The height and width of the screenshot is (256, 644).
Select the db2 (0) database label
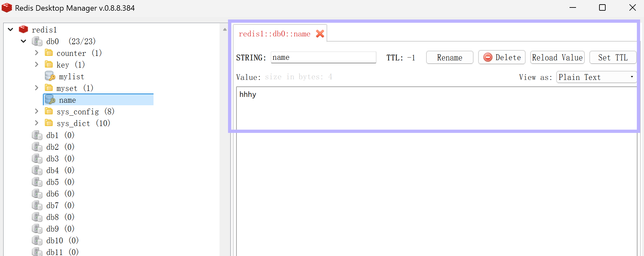point(60,147)
